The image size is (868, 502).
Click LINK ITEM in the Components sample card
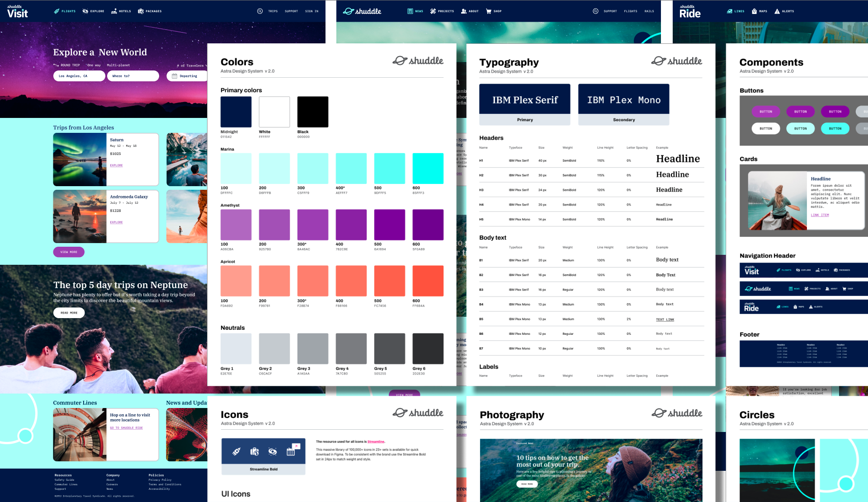coord(820,215)
